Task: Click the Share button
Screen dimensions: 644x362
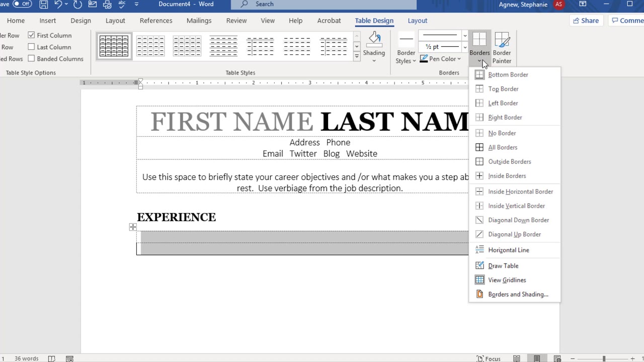Action: point(585,21)
